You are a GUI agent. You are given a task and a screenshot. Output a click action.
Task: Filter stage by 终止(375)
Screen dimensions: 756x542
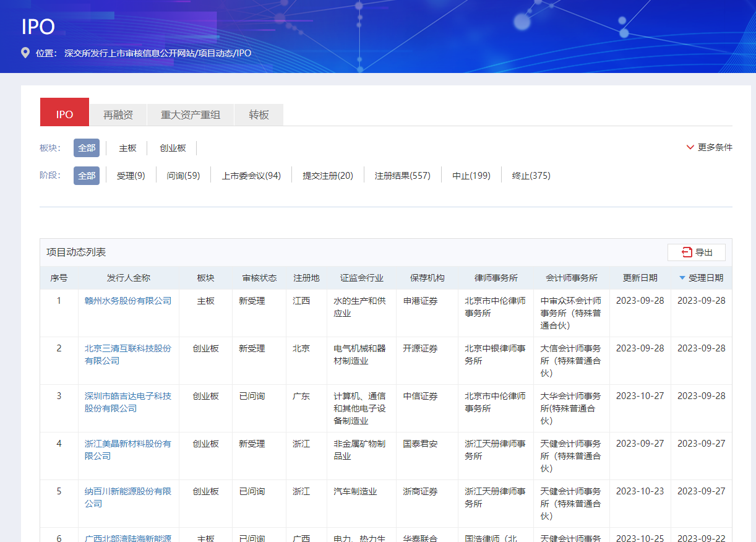(x=531, y=176)
